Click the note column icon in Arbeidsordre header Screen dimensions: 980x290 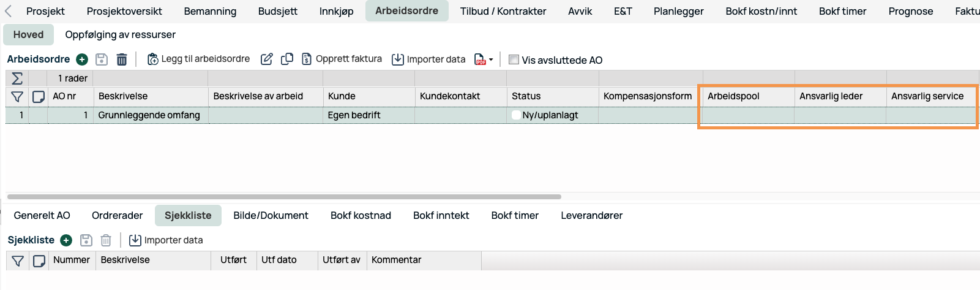coord(39,97)
